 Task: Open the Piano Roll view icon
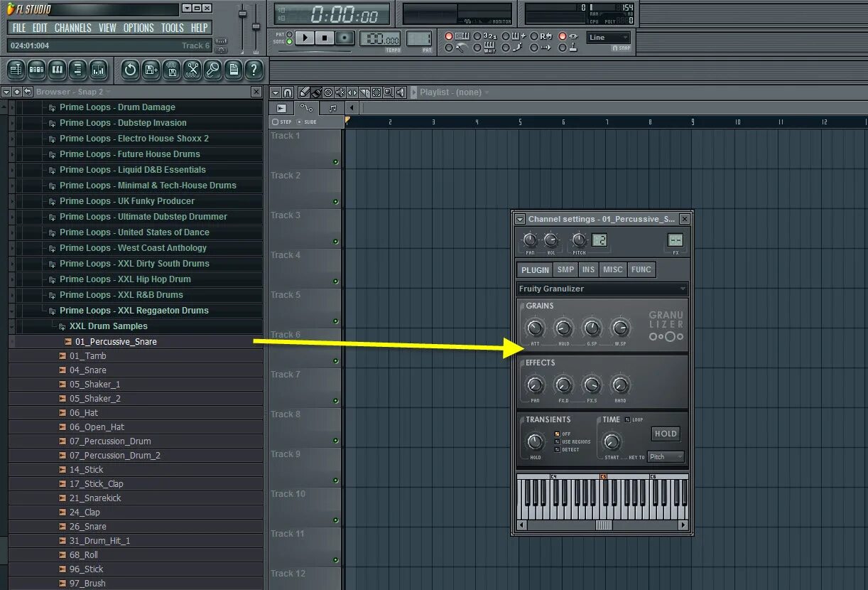(57, 70)
